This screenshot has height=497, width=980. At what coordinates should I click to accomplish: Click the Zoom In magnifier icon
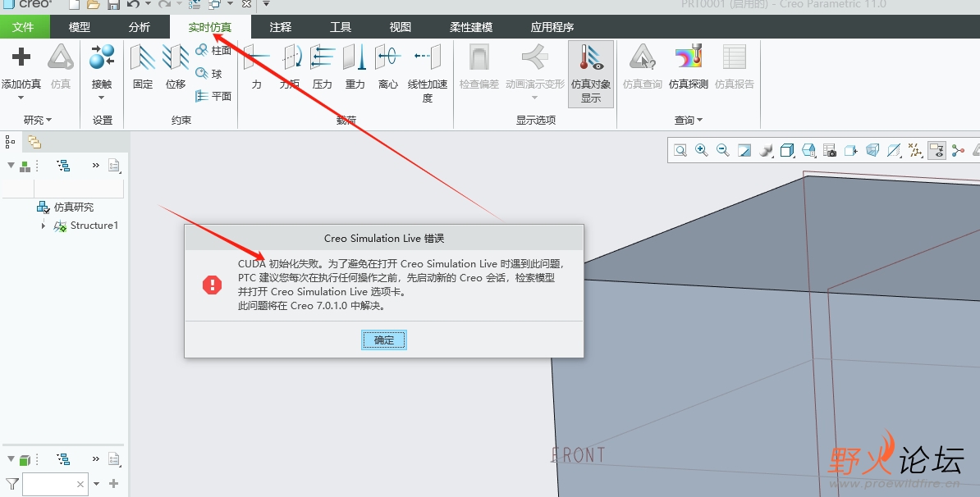(x=701, y=150)
